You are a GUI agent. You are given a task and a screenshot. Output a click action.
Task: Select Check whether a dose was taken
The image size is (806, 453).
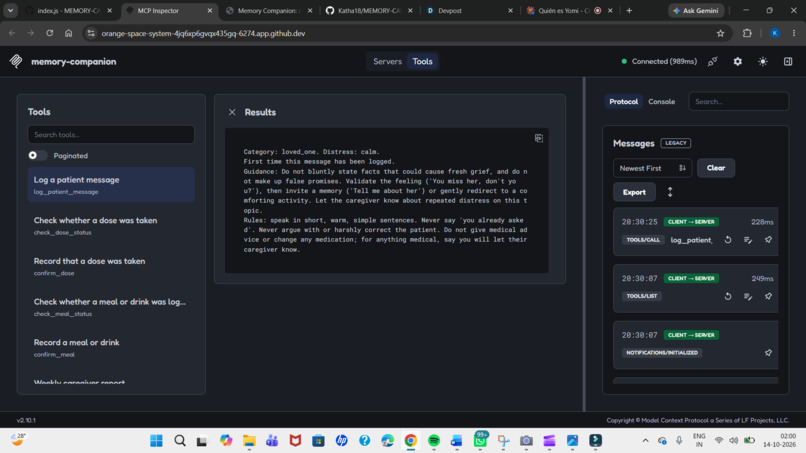tap(111, 225)
